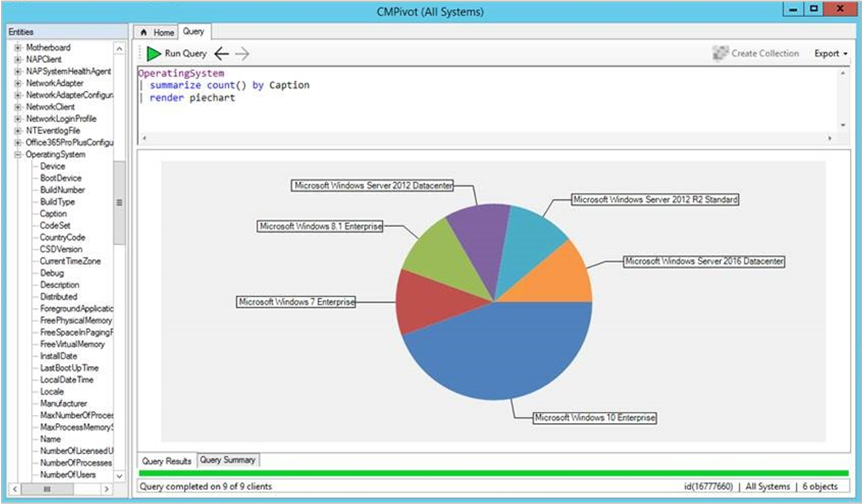Collapse the OperatingSystem entity
Screen dimensions: 863x504
click(x=18, y=154)
